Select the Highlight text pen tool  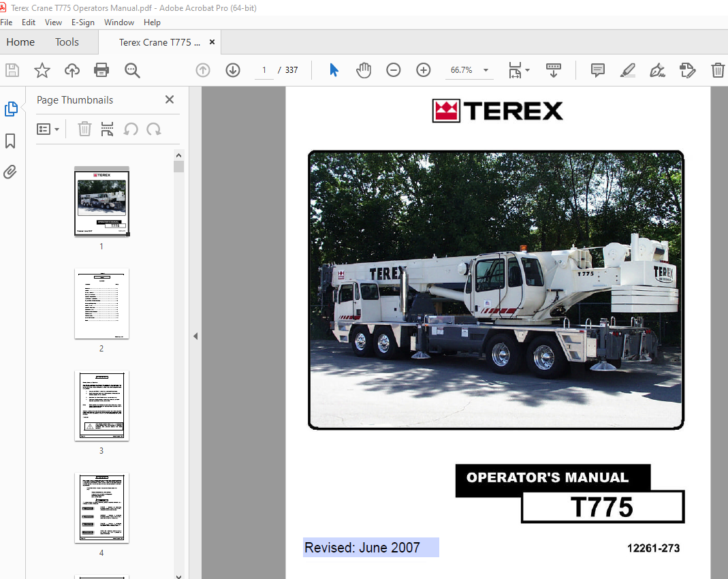click(x=628, y=70)
